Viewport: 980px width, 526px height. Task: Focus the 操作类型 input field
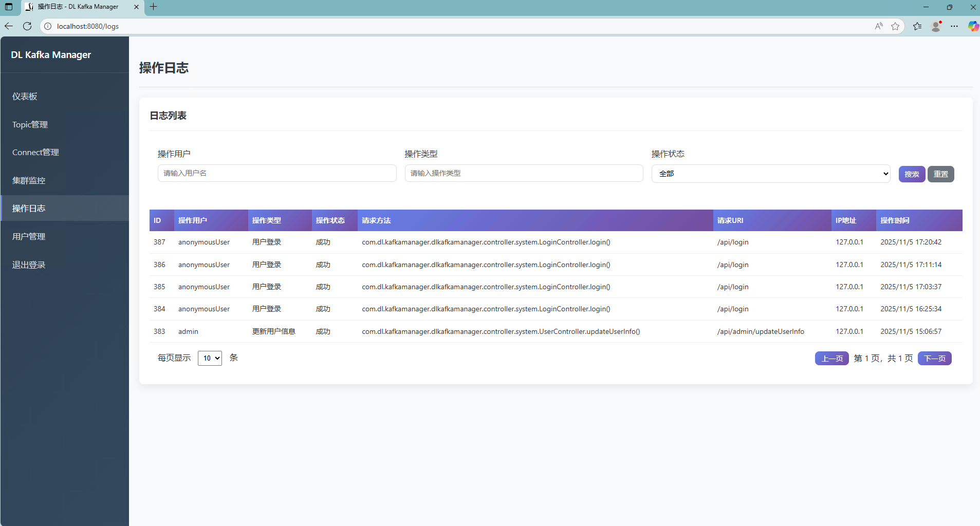[x=524, y=173]
